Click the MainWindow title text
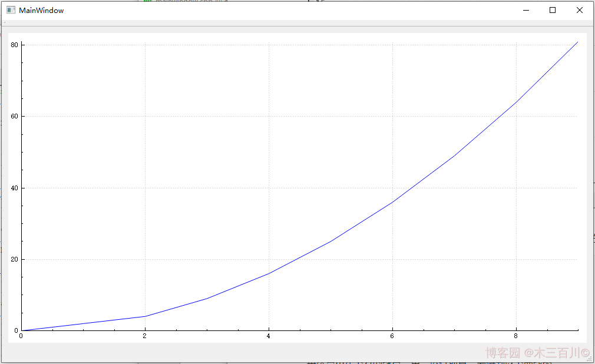The image size is (595, 364). click(41, 11)
